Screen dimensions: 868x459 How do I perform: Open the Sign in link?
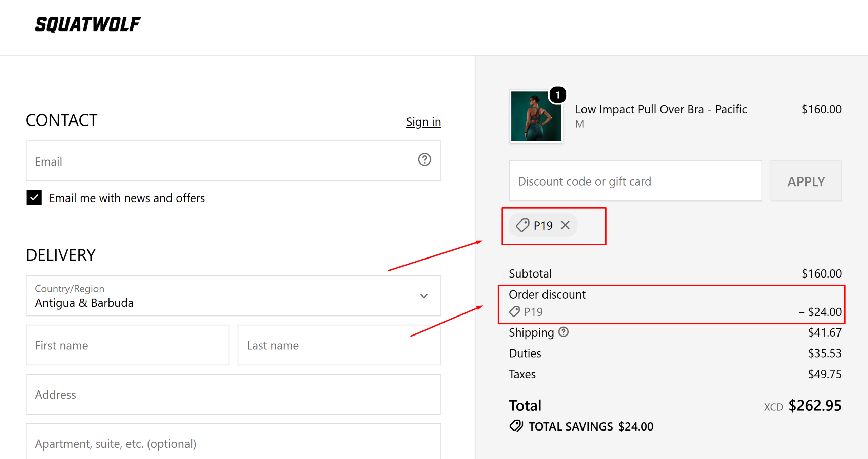point(423,122)
